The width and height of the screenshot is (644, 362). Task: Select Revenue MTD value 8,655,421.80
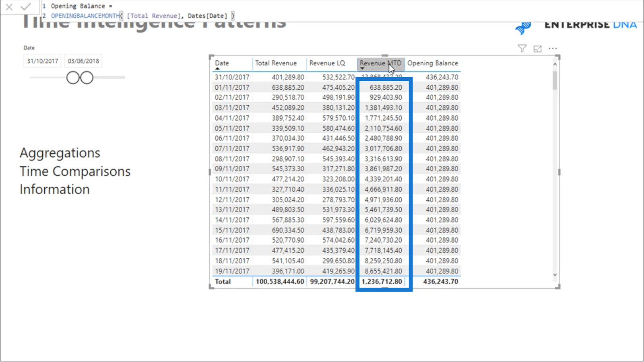[383, 271]
